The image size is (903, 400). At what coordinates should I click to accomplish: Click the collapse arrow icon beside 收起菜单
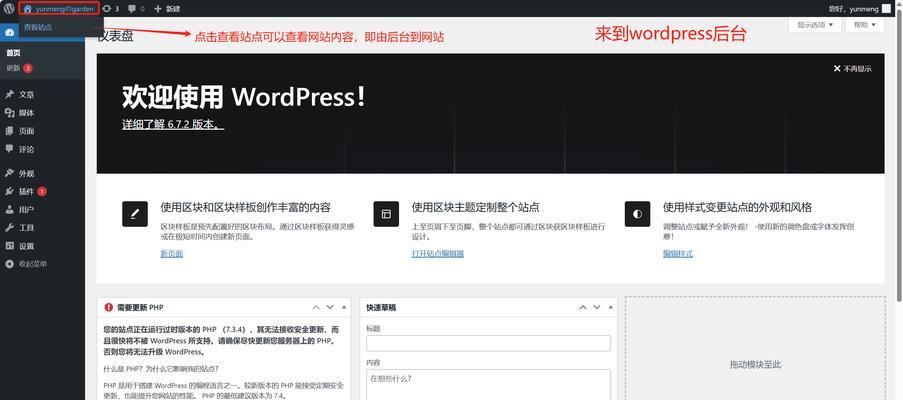tap(9, 264)
